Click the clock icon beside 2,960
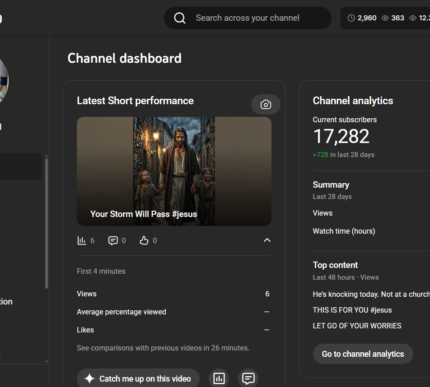The image size is (430, 387). point(351,18)
